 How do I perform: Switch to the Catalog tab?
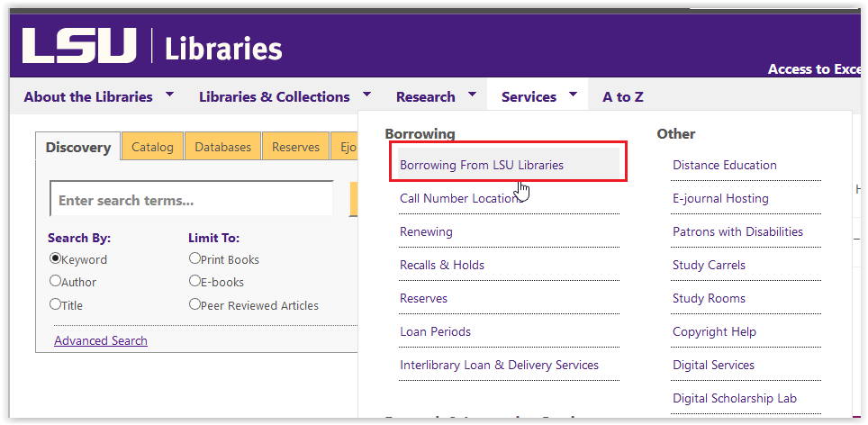(152, 147)
